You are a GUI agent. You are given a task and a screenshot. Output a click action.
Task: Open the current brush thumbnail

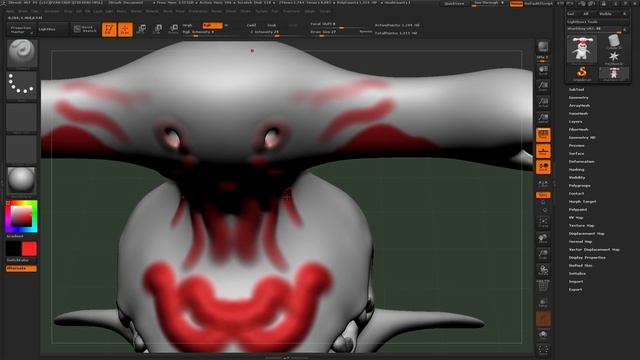pyautogui.click(x=22, y=53)
